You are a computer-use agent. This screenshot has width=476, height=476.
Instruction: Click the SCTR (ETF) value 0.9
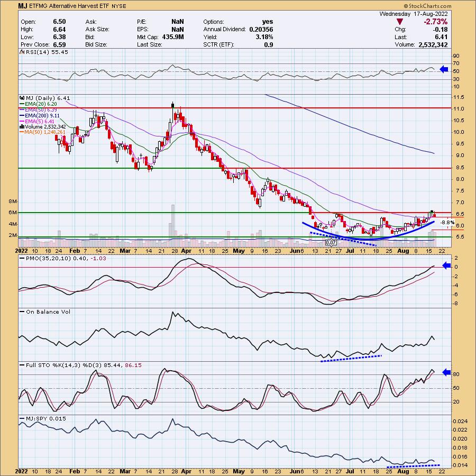pos(269,44)
